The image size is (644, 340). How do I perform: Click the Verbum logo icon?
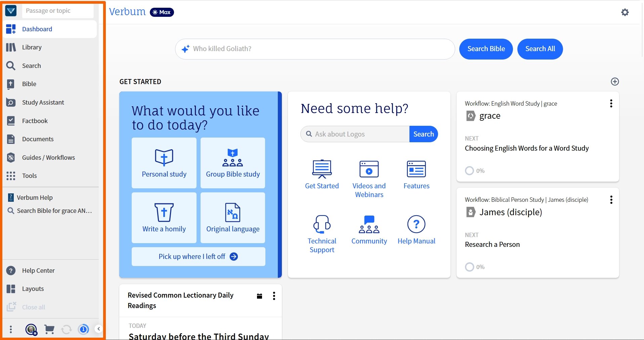point(11,11)
